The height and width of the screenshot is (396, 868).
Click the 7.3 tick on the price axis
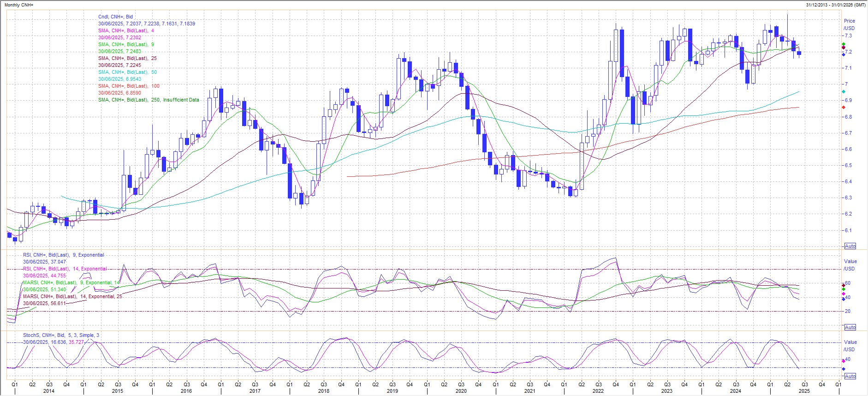(x=848, y=36)
